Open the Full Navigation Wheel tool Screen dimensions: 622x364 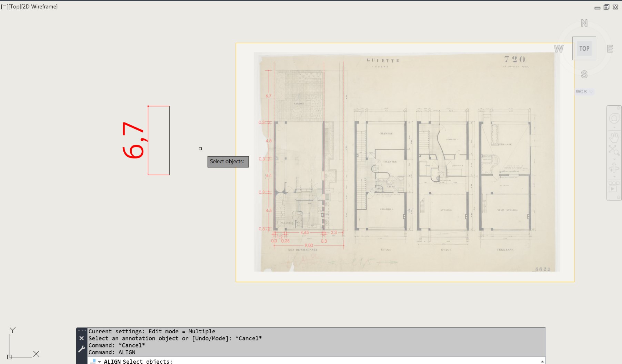(614, 119)
